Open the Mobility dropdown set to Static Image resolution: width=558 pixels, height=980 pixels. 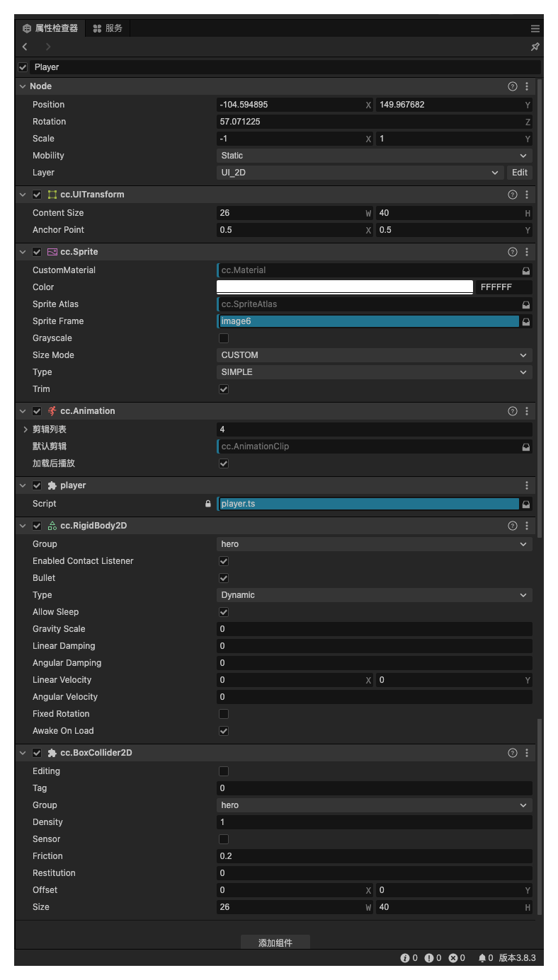(374, 156)
